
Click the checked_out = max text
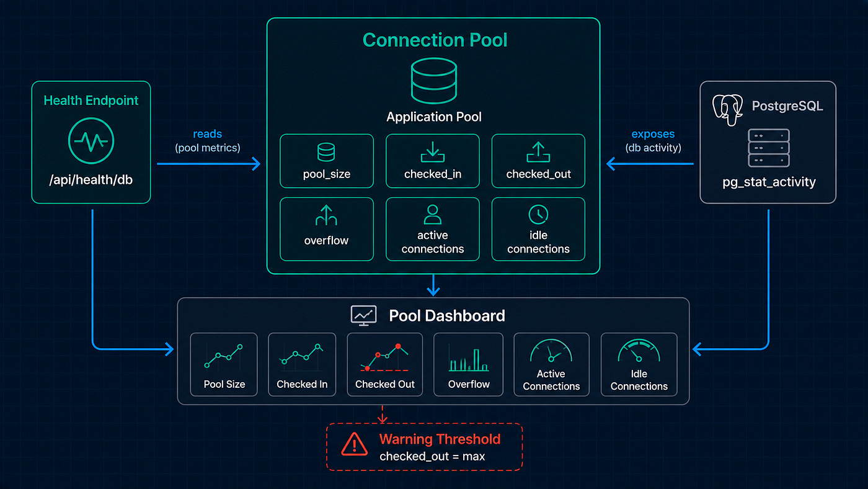pyautogui.click(x=432, y=457)
